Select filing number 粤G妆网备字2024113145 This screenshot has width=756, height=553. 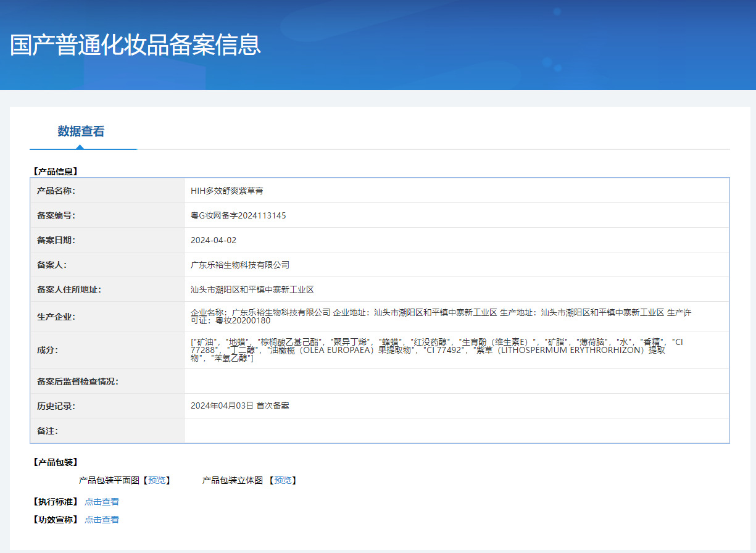pos(238,215)
